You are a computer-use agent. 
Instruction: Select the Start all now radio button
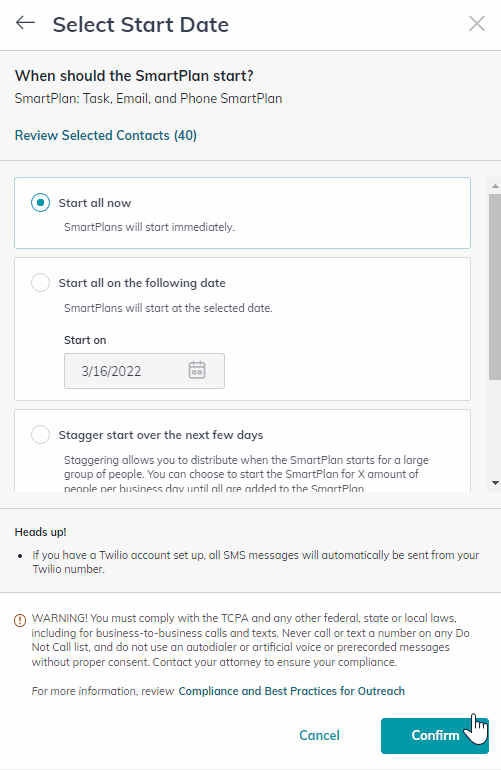click(40, 202)
